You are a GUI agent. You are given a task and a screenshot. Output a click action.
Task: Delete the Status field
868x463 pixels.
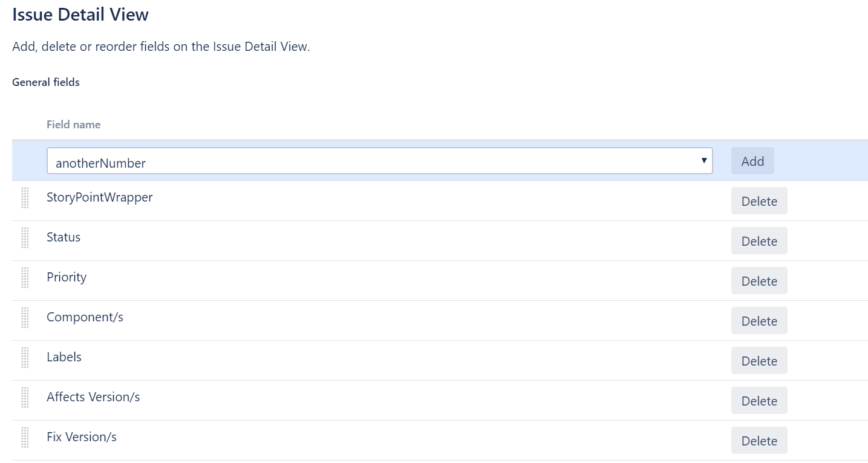pos(759,241)
